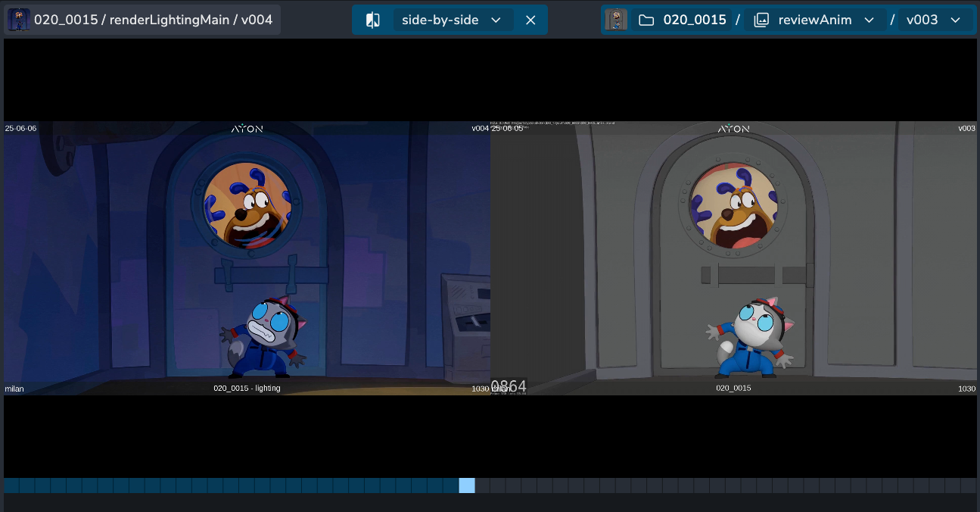Click the 020_0015 / renderLightingMain / v004 label
Image resolution: width=980 pixels, height=512 pixels.
point(153,20)
